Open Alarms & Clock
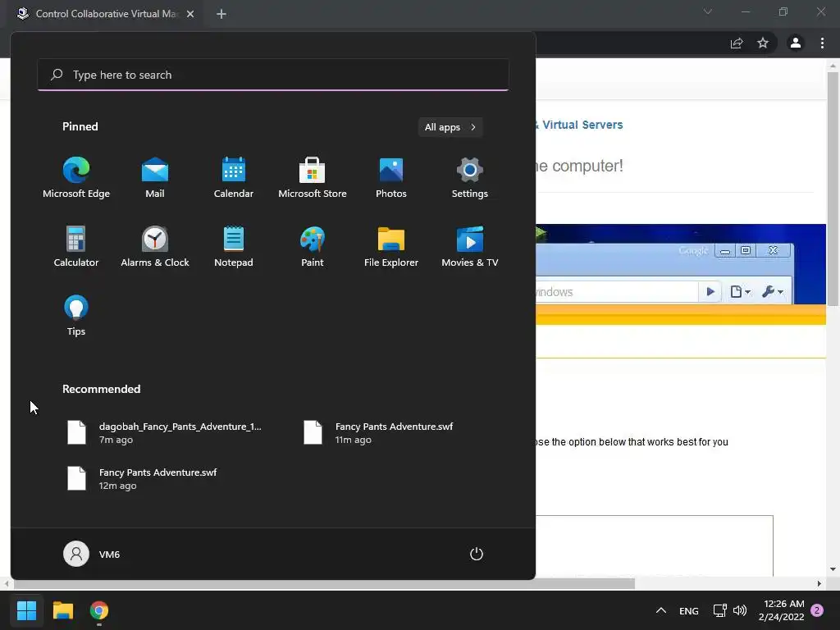Screen dimensions: 840x630 coord(155,246)
